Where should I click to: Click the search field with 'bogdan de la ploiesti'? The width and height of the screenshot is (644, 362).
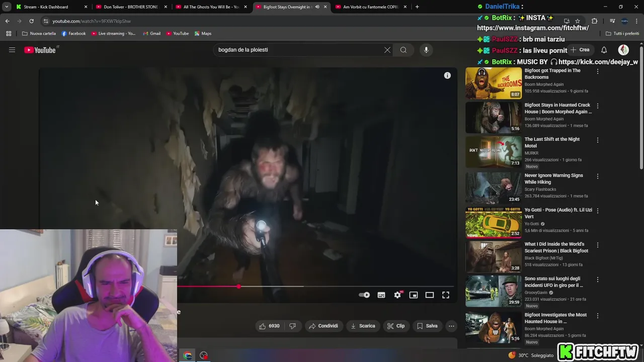tap(297, 50)
